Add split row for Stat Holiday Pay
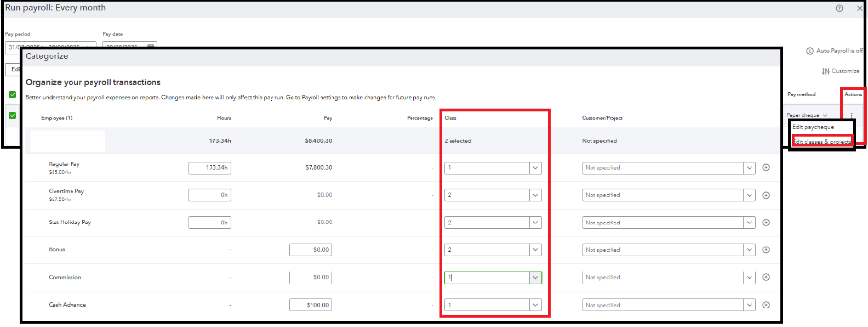This screenshot has height=327, width=868. click(766, 222)
